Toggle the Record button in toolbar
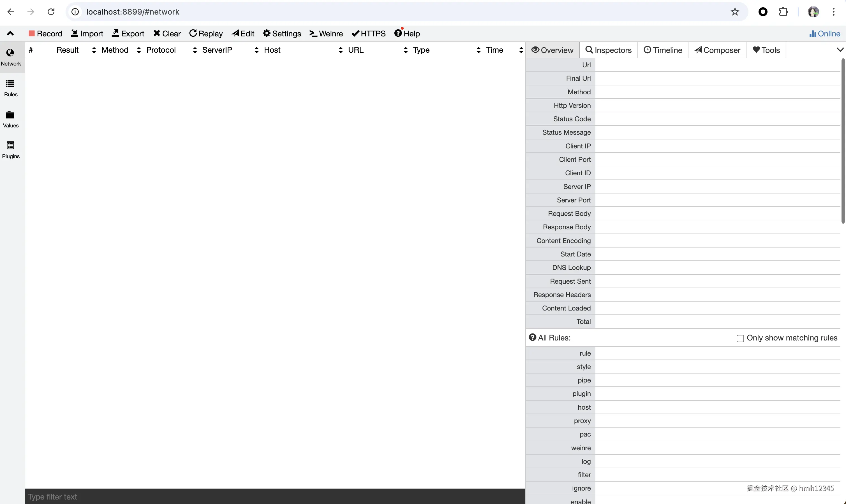Screen dimensions: 846x504 (x=45, y=34)
